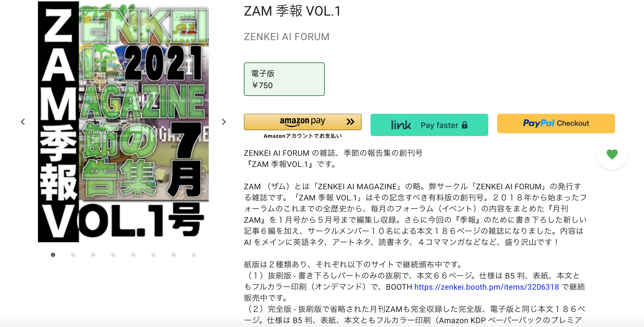644x327 pixels.
Task: Jump to the second carousel dot
Action: click(73, 255)
